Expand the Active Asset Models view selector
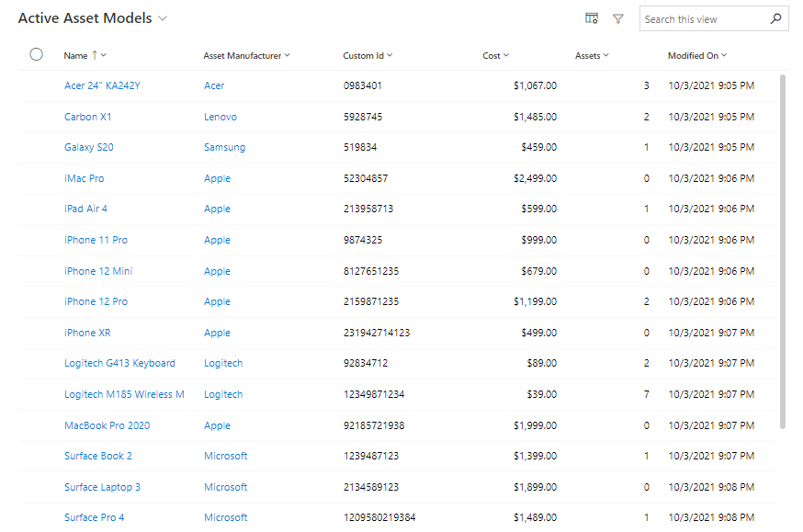 click(x=163, y=18)
